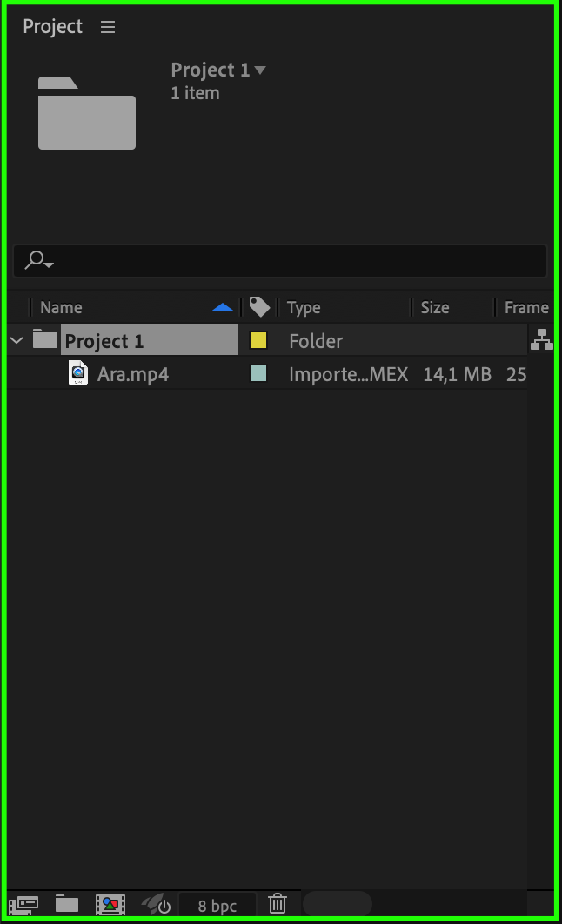
Task: Sort by the Name column header
Action: 61,307
